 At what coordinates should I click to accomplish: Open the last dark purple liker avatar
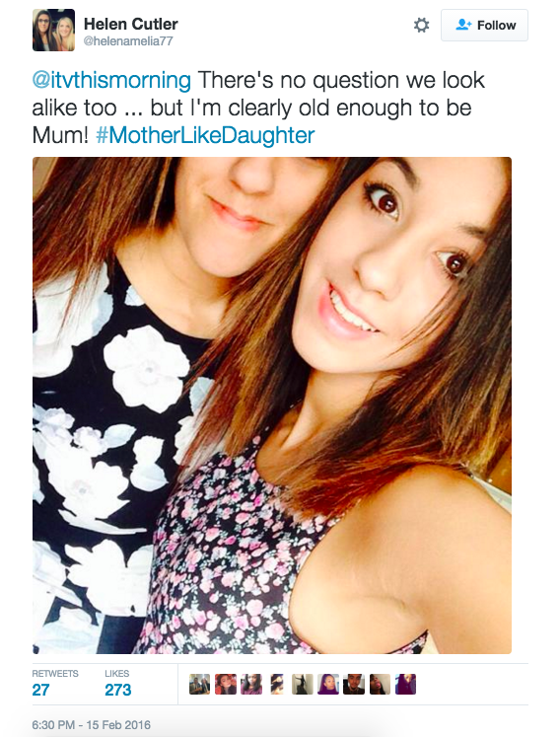click(405, 685)
